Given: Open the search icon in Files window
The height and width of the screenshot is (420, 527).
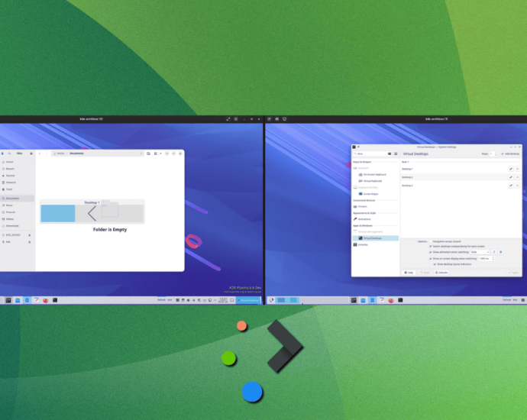Looking at the screenshot, I should pos(9,153).
